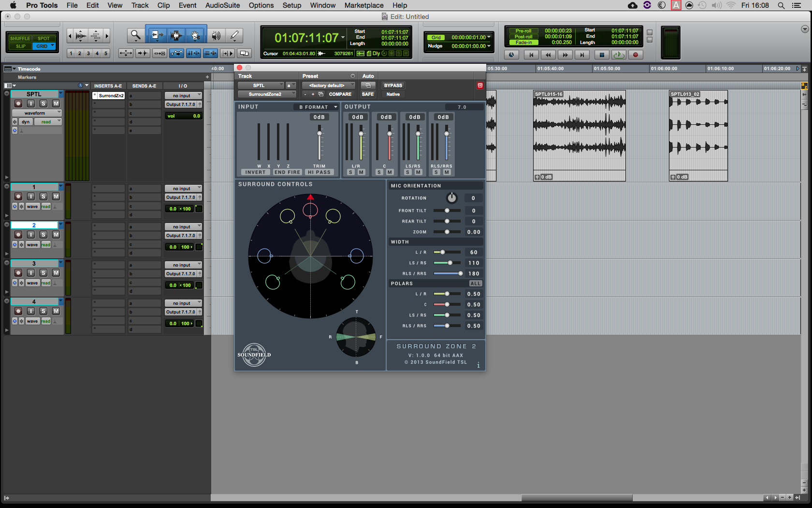Viewport: 812px width, 508px height.
Task: Open SPTL track no input selector
Action: pos(183,96)
